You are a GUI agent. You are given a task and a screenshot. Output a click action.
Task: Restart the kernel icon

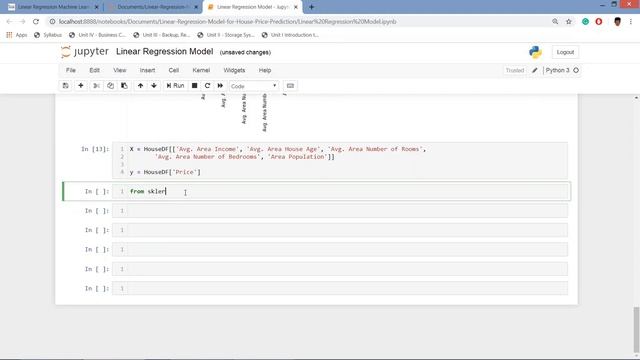coord(207,86)
